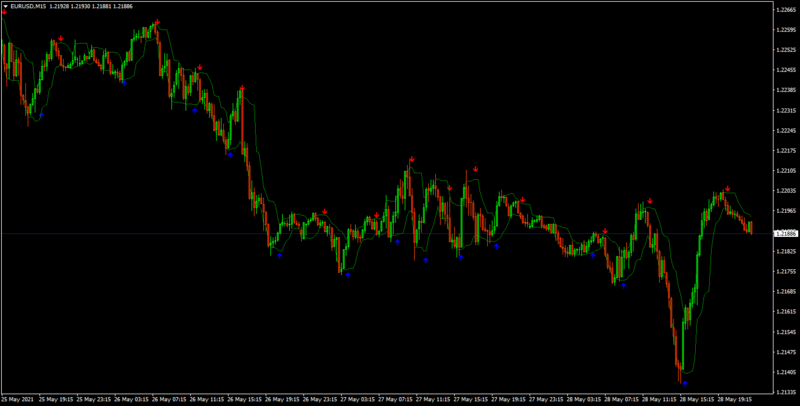Click the 26 May 23:15 time label
800x406 pixels.
pos(320,399)
